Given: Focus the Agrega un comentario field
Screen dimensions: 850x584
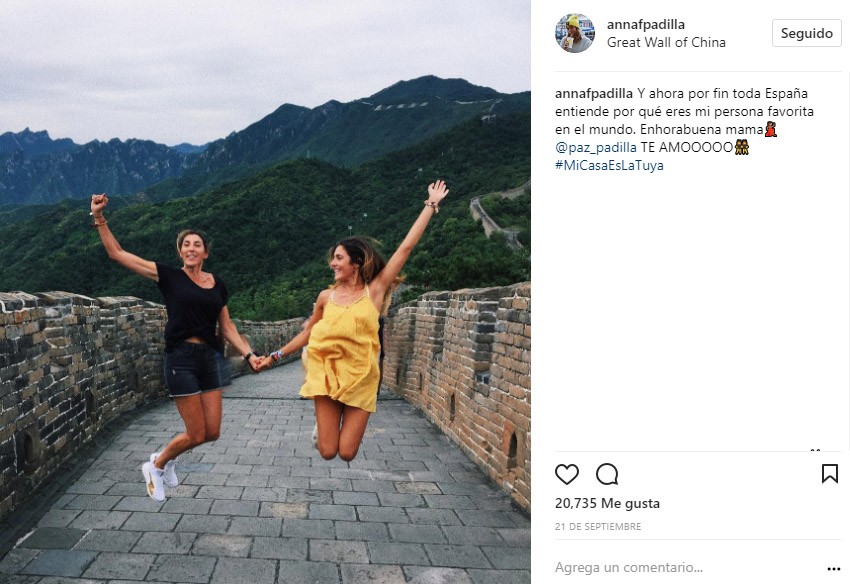Looking at the screenshot, I should (x=688, y=568).
